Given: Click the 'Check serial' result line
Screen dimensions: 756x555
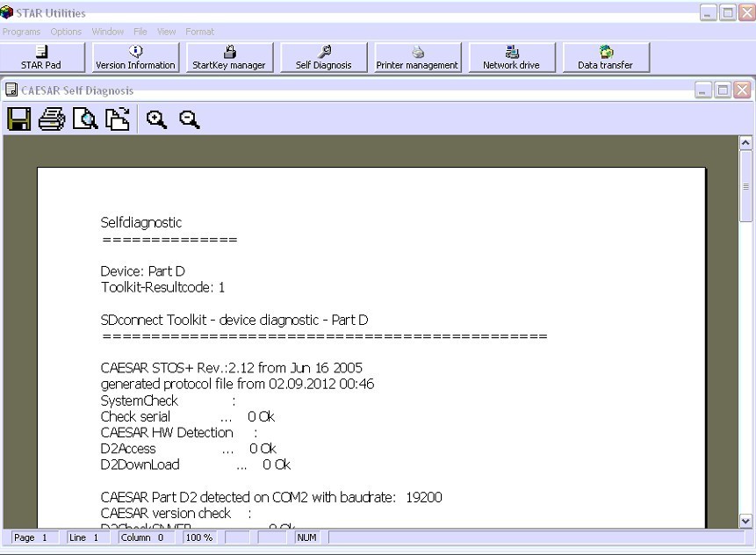Looking at the screenshot, I should click(188, 416).
